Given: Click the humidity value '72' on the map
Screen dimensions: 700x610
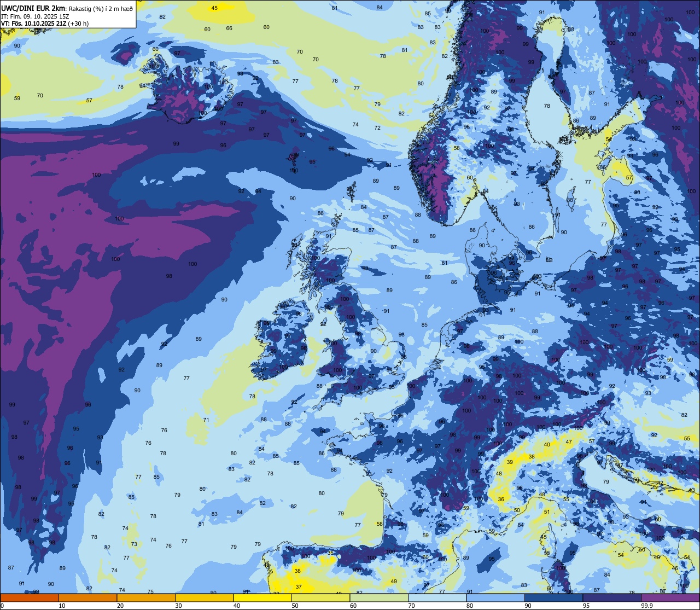Looking at the screenshot, I should coord(377,128).
